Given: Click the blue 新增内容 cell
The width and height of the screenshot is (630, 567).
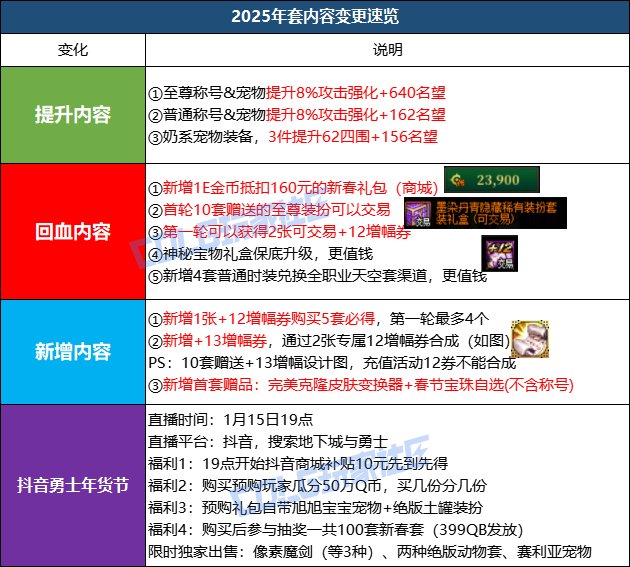Looking at the screenshot, I should tap(73, 352).
